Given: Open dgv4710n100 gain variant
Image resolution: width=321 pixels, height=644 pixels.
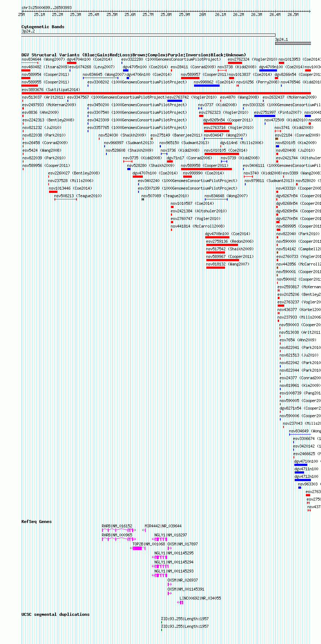Looking at the screenshot, I should tap(301, 465).
